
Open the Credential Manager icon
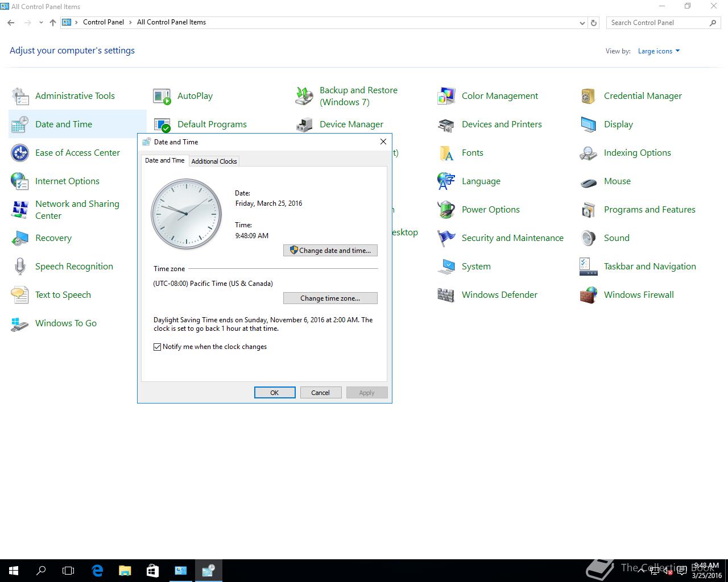click(589, 96)
